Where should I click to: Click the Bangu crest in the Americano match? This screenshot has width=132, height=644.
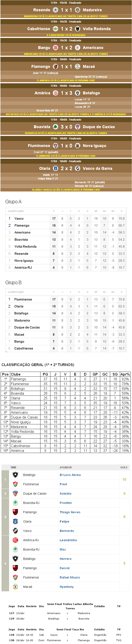pos(56,47)
